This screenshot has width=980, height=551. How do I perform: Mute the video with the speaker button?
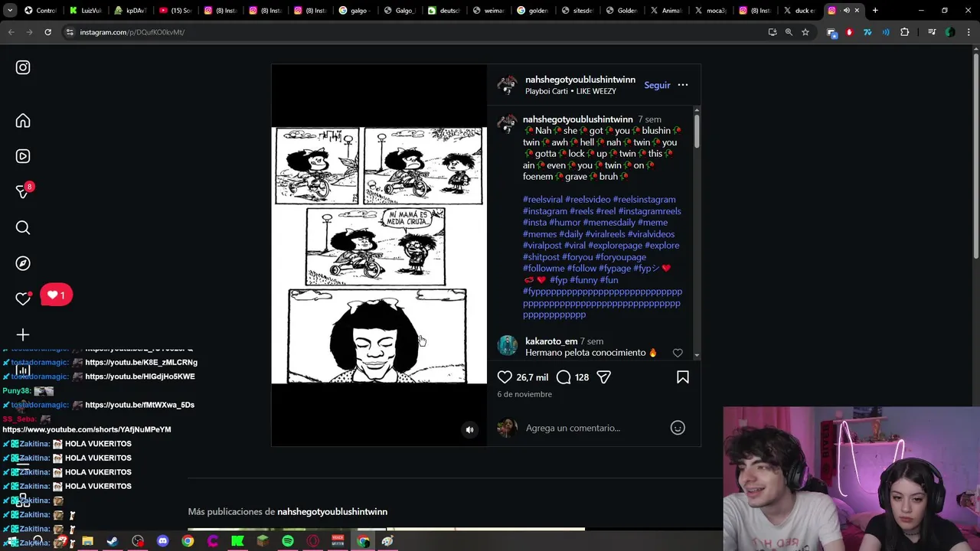pyautogui.click(x=470, y=430)
